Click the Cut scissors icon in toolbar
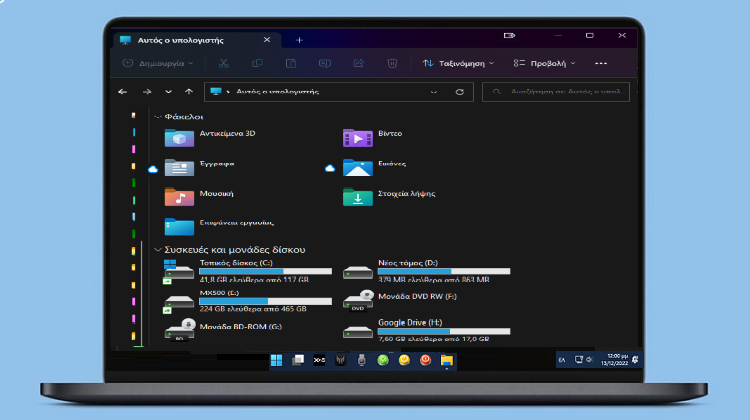 coord(223,63)
